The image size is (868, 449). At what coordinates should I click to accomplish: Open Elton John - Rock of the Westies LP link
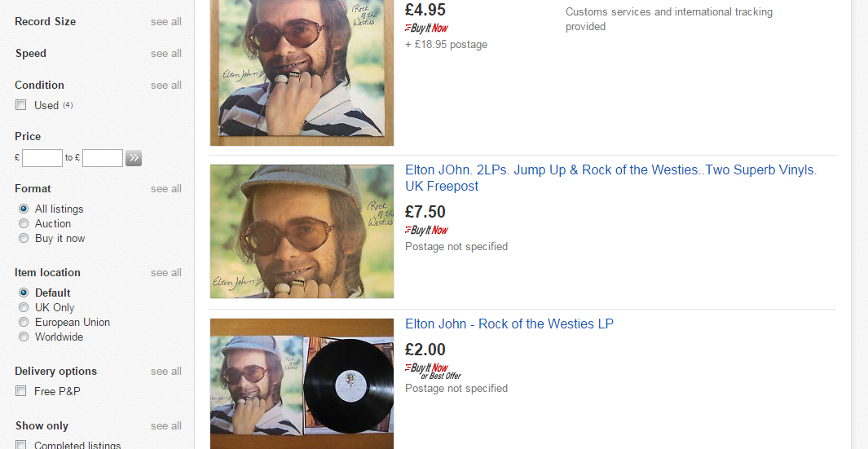coord(509,324)
